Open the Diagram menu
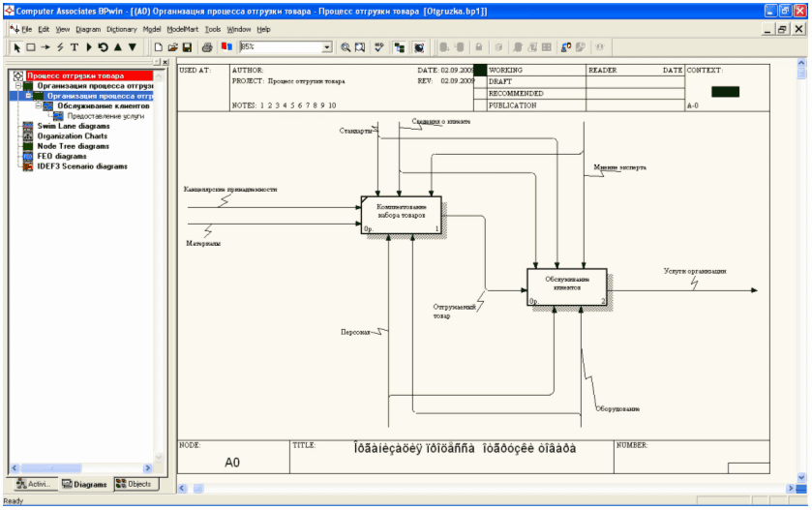 pyautogui.click(x=88, y=29)
